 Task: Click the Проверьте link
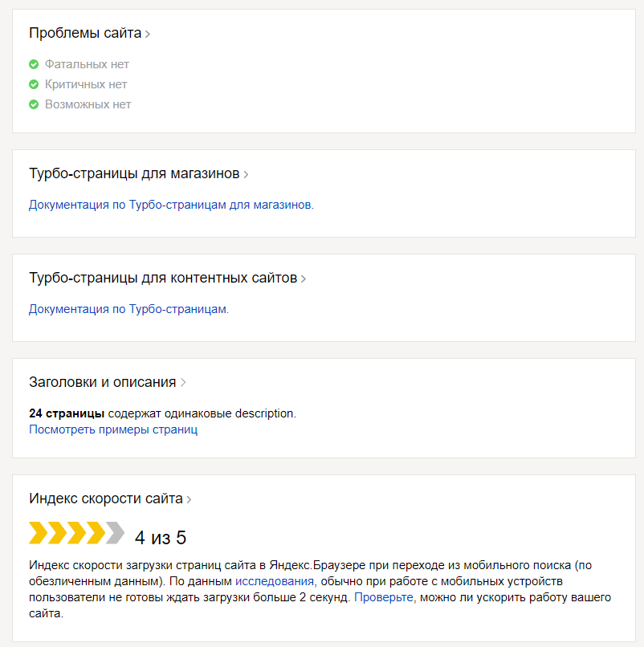384,598
